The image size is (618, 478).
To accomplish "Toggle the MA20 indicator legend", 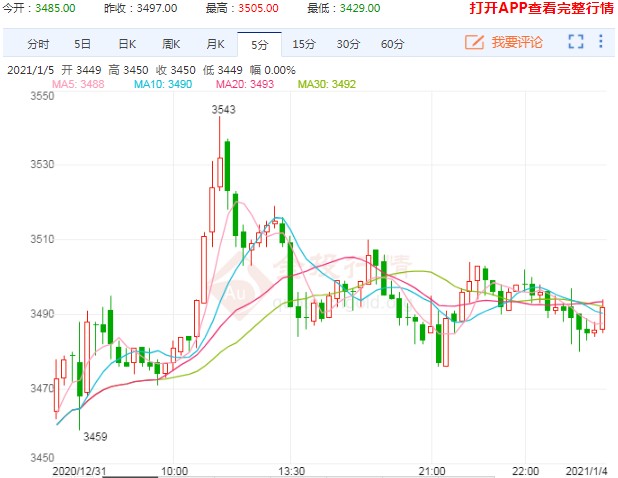I will (245, 83).
